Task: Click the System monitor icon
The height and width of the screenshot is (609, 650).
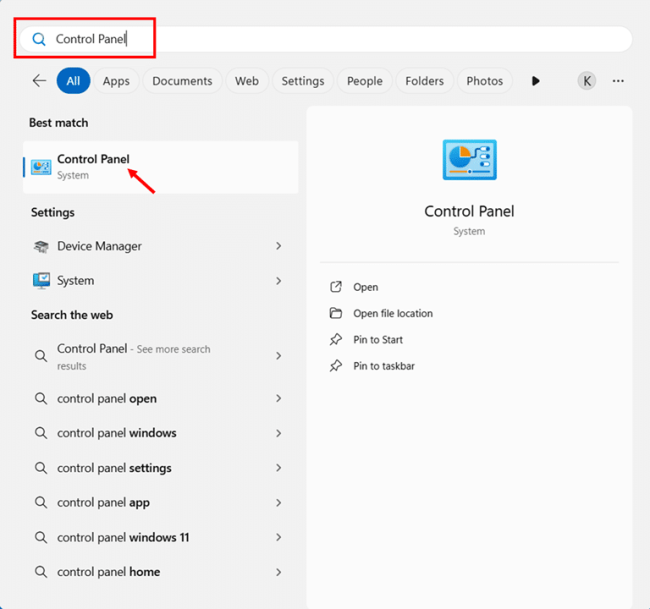Action: pos(41,281)
